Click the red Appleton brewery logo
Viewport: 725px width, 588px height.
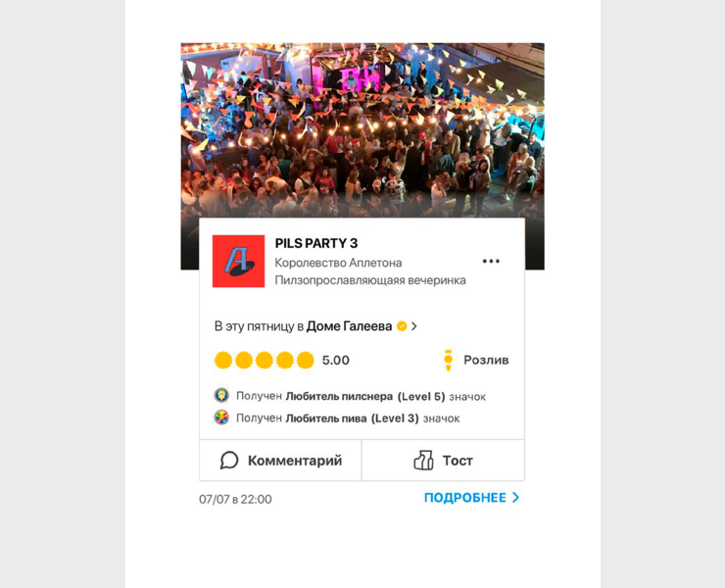[x=239, y=262]
